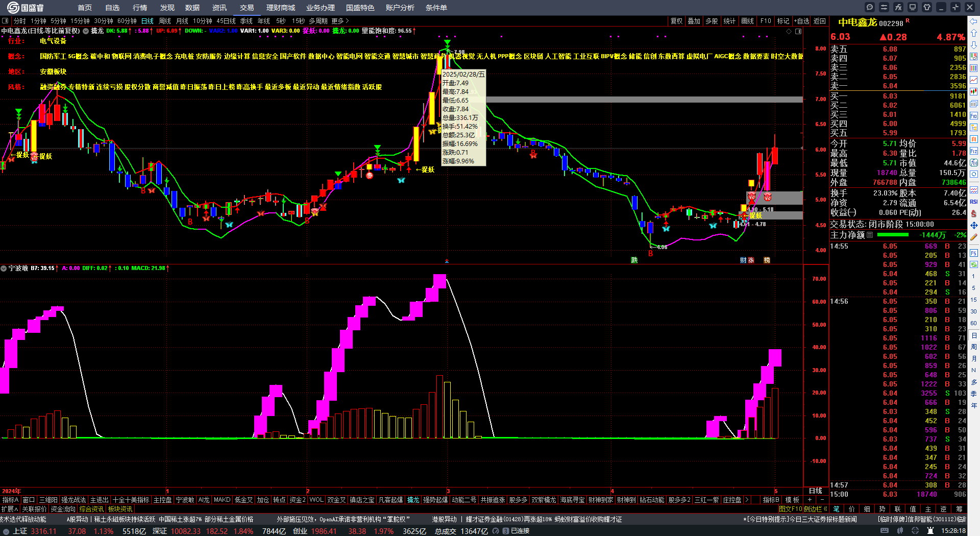The height and width of the screenshot is (536, 980).
Task: Add stock with +自选 button
Action: [802, 21]
